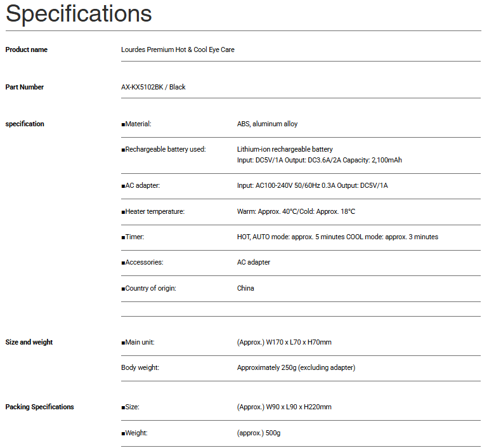
Task: Click the AC100-240V input value text
Action: [x=312, y=186]
